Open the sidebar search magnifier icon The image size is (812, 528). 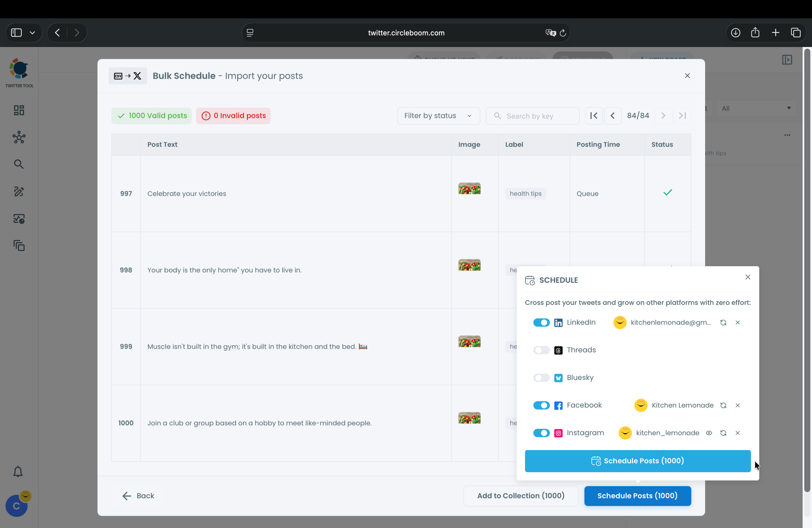click(x=19, y=164)
